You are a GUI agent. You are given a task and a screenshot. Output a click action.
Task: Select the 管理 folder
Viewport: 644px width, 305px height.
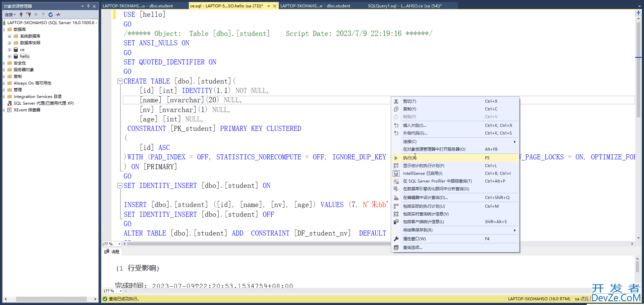[x=18, y=90]
